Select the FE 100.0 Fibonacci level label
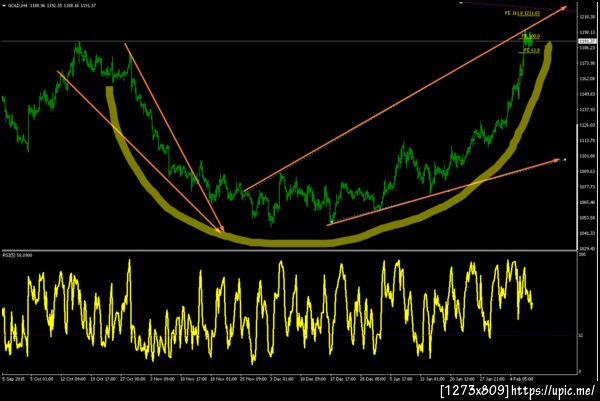This screenshot has width=600, height=401. pyautogui.click(x=531, y=36)
